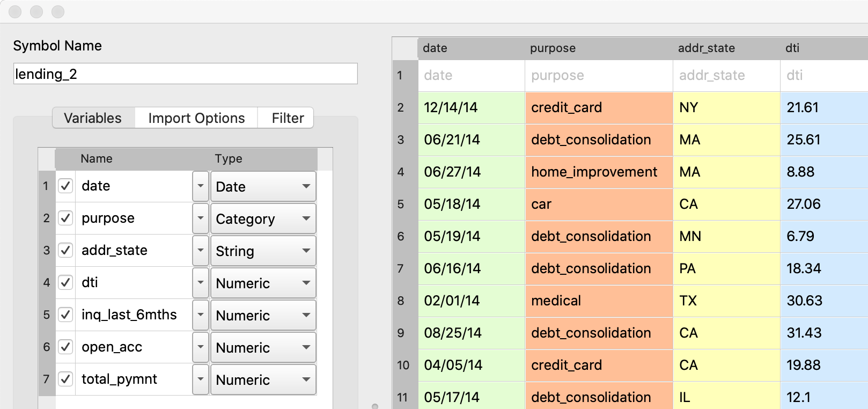Image resolution: width=868 pixels, height=409 pixels.
Task: Select preview row number 10
Action: (x=405, y=365)
